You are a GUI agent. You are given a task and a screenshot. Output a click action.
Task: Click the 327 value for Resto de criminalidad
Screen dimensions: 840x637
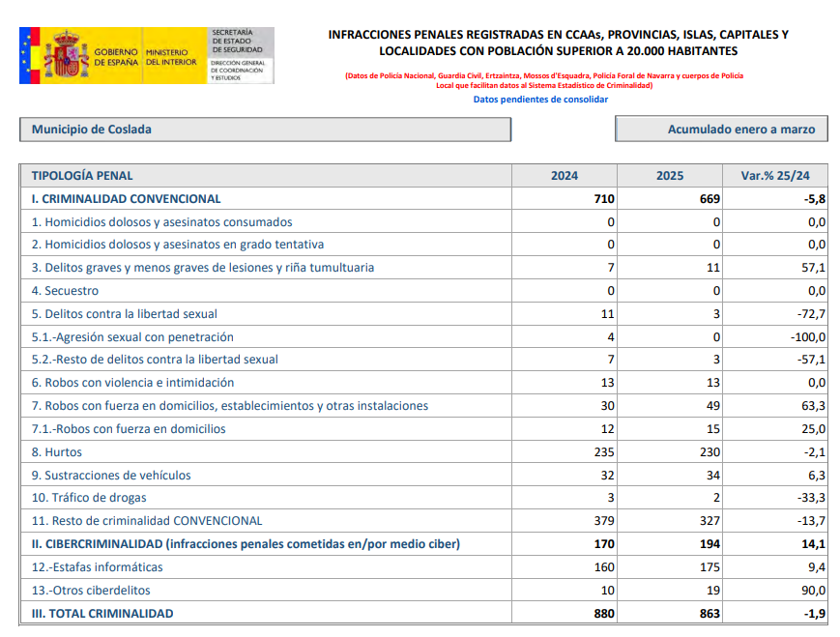(710, 520)
